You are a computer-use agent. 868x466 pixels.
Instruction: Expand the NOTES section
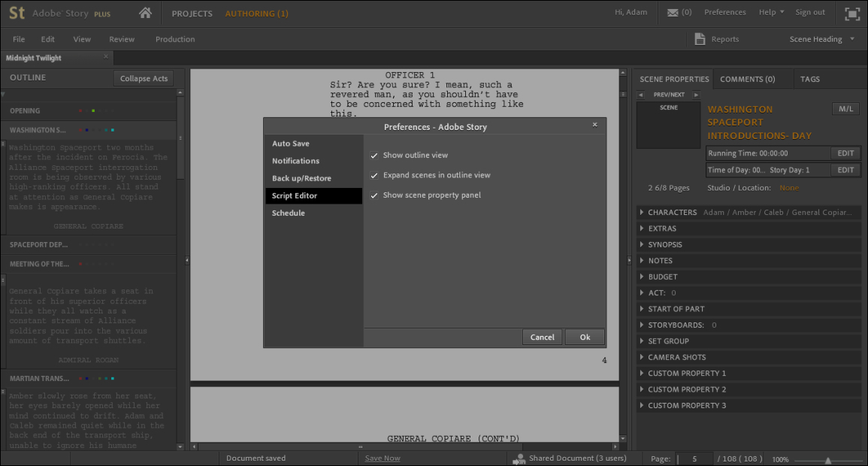pos(642,260)
